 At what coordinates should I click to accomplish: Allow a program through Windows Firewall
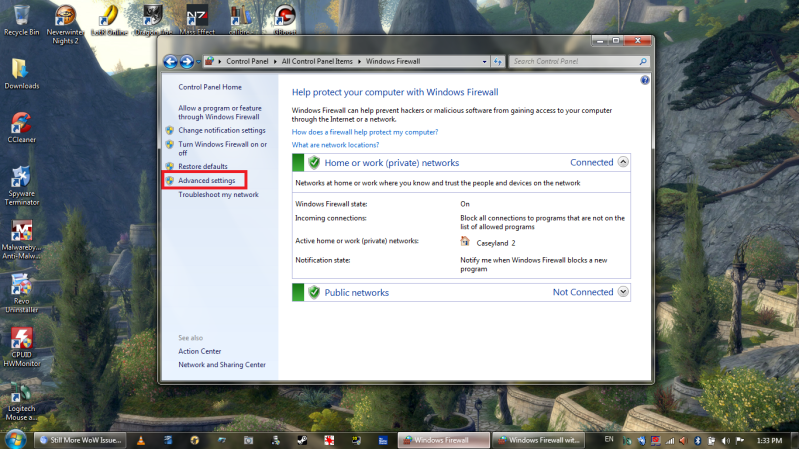point(220,112)
